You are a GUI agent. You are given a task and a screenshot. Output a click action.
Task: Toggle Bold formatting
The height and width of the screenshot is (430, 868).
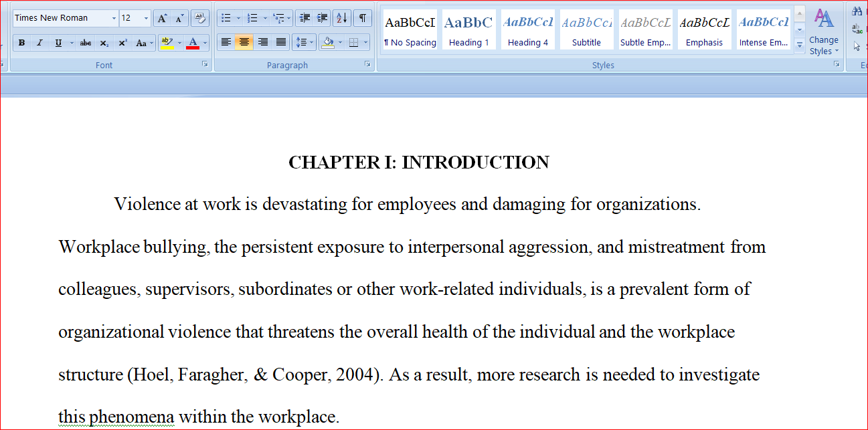coord(21,43)
